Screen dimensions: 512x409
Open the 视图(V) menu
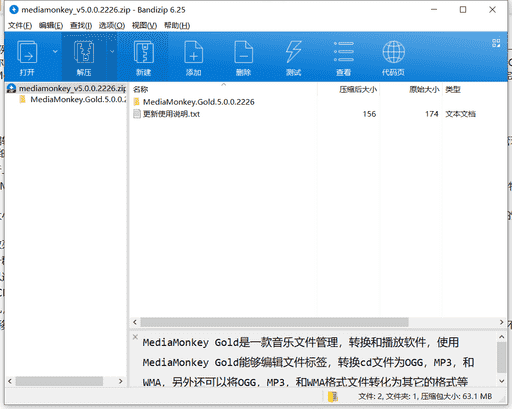click(144, 25)
